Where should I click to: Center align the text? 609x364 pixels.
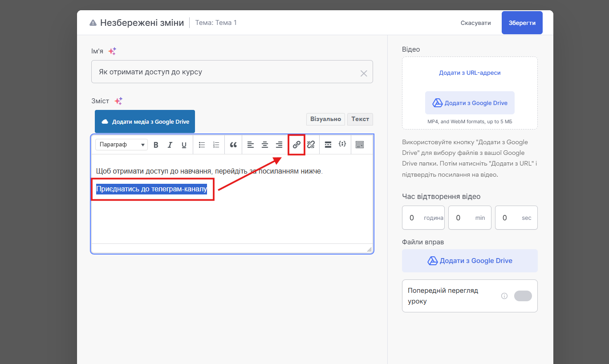pos(265,145)
